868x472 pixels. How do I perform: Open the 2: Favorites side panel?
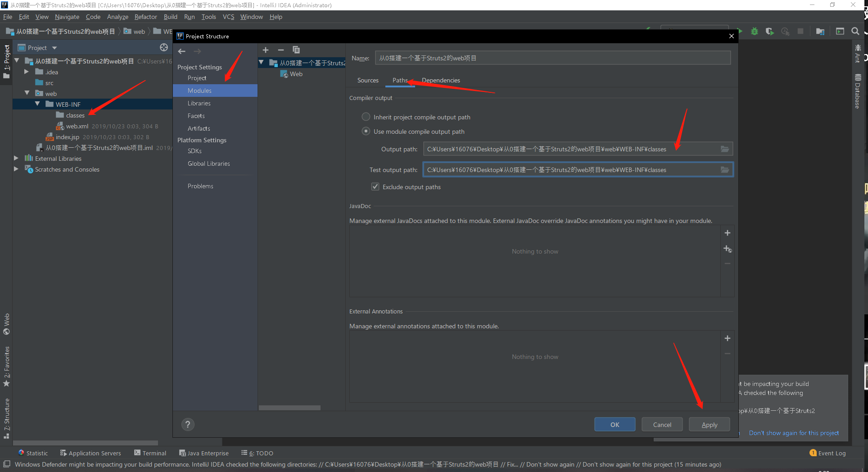point(6,366)
